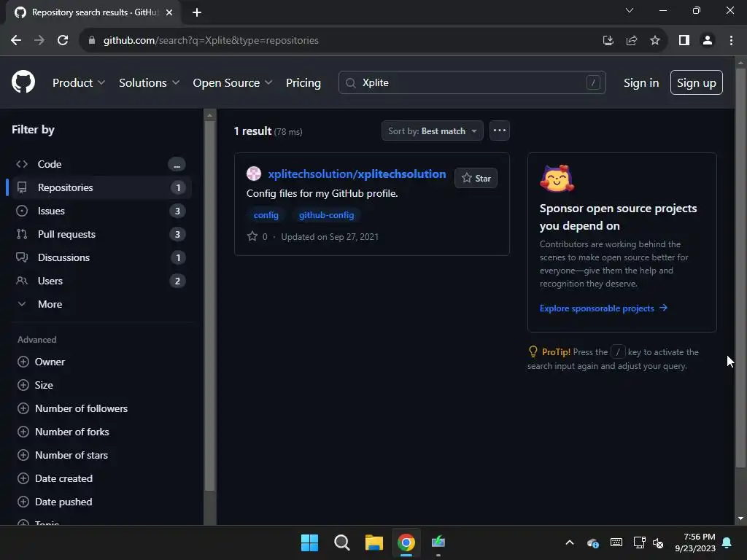Open a new browser tab

click(197, 12)
